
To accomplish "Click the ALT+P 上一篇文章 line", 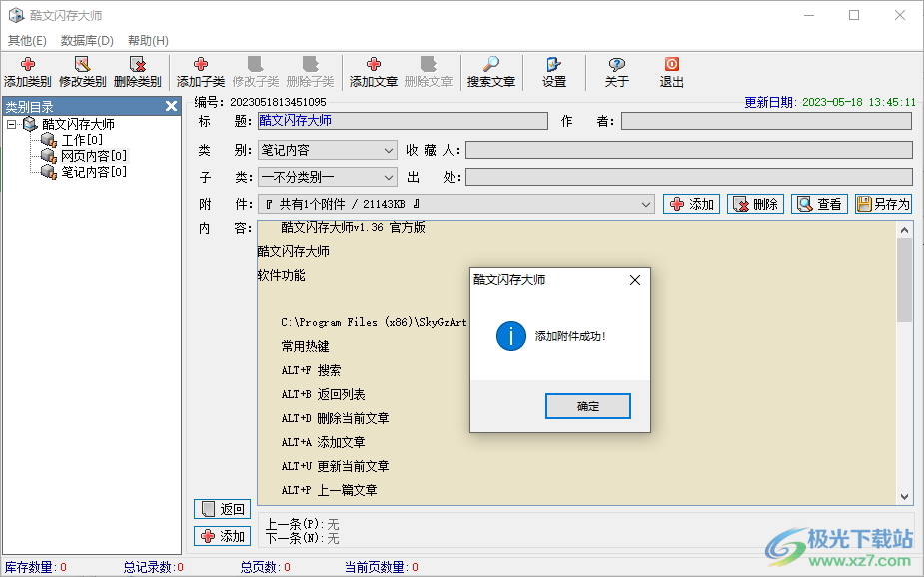I will [329, 490].
